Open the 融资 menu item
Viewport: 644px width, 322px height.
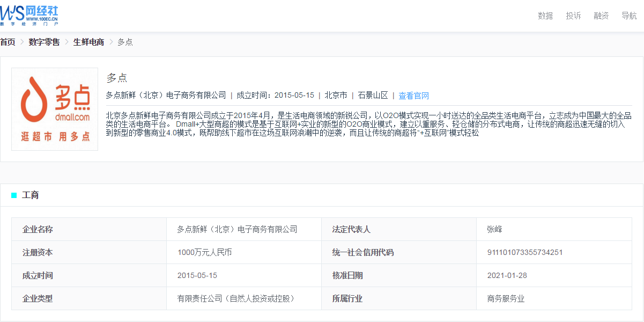[x=601, y=16]
